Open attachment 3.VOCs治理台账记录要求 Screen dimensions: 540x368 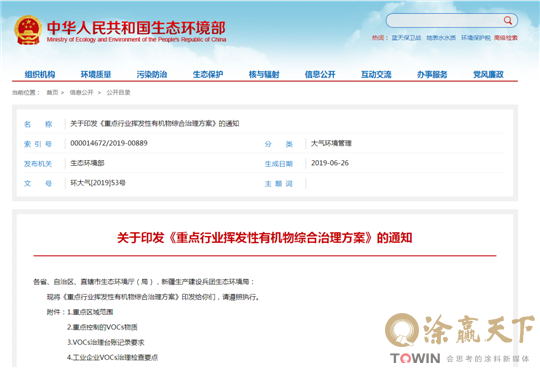(106, 343)
